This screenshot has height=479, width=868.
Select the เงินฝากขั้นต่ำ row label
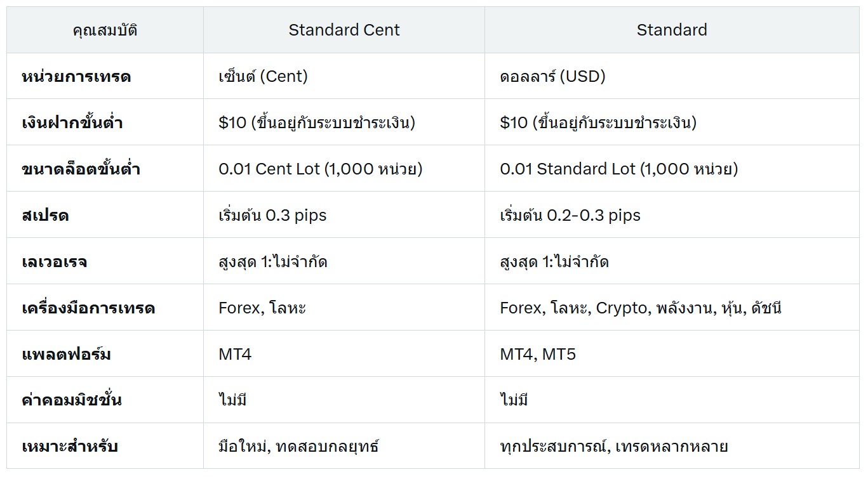click(x=72, y=122)
